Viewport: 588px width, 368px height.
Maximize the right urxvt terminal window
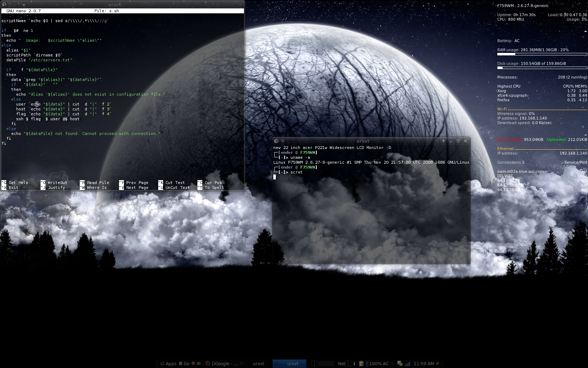click(x=458, y=141)
